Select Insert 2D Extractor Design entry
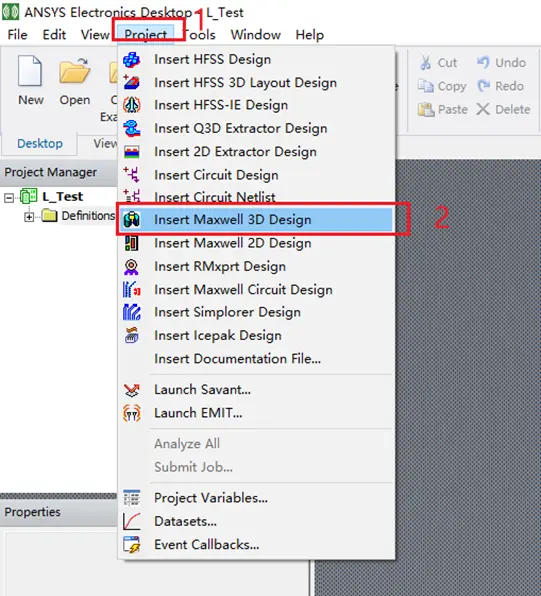Screen dimensions: 541x596 point(255,152)
